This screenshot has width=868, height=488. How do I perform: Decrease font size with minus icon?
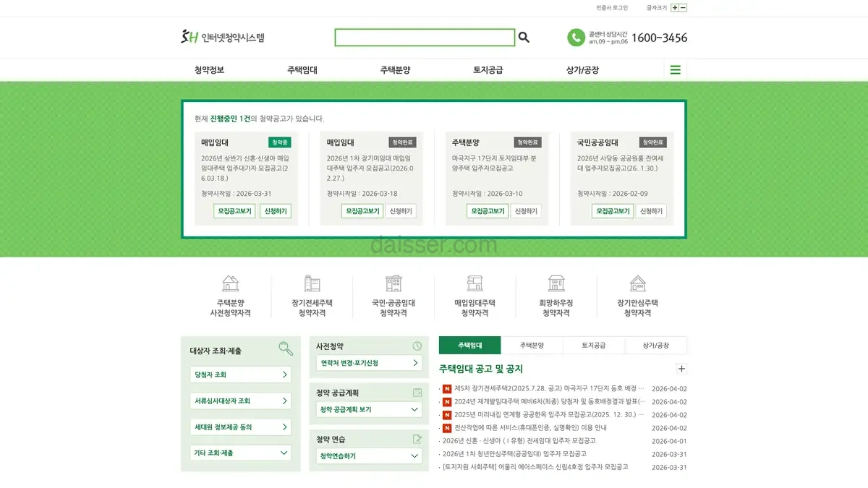(684, 7)
